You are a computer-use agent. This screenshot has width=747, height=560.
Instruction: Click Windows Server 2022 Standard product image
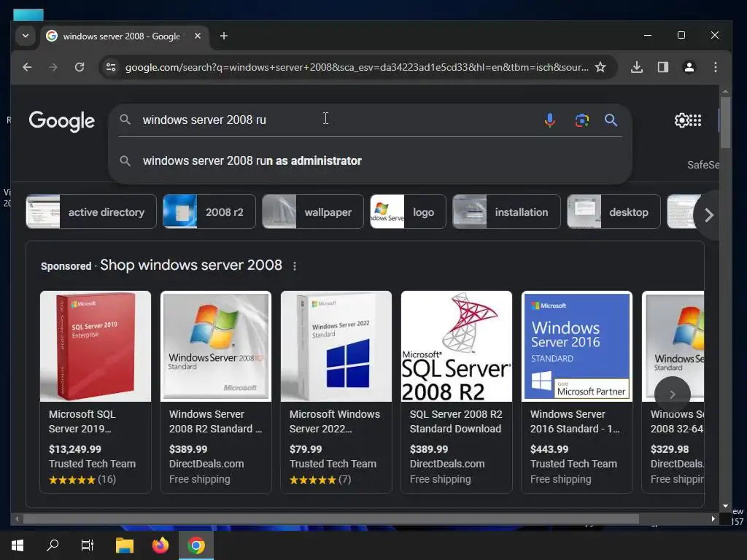tap(336, 346)
